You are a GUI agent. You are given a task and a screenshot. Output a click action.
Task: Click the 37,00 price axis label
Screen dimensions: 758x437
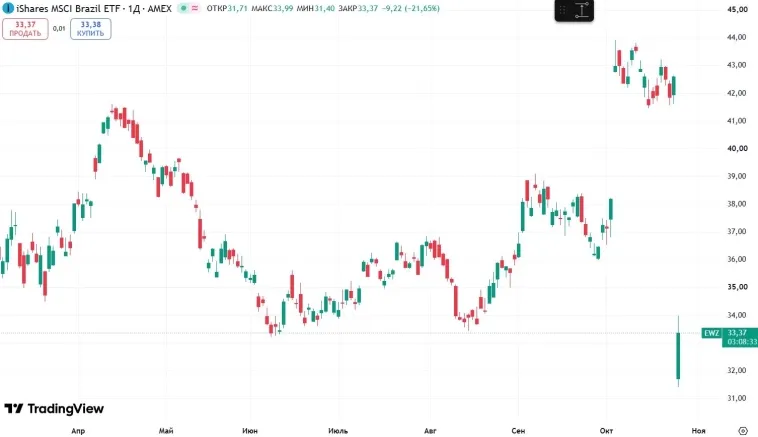point(737,232)
